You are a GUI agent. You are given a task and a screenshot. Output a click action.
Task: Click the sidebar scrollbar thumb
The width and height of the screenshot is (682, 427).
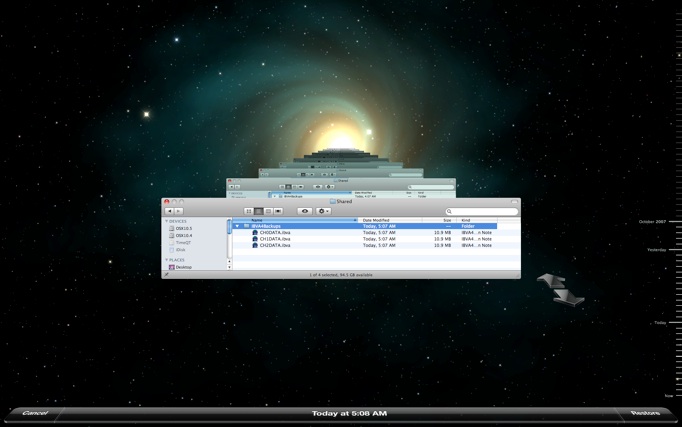[x=229, y=227]
